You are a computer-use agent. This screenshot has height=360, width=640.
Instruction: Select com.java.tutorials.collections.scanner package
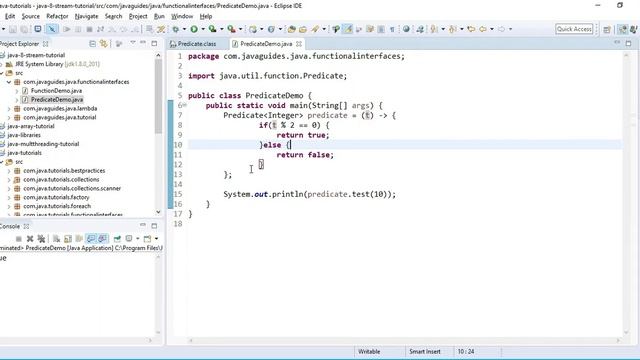pyautogui.click(x=72, y=189)
